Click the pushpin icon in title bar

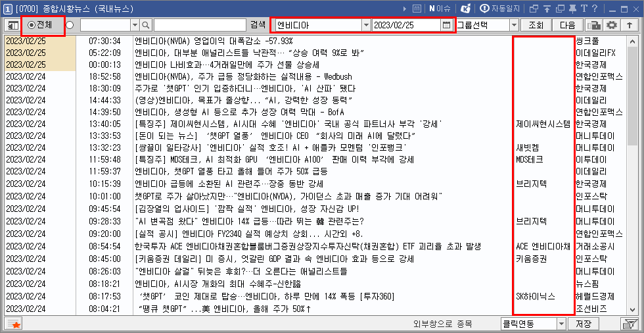pyautogui.click(x=572, y=8)
